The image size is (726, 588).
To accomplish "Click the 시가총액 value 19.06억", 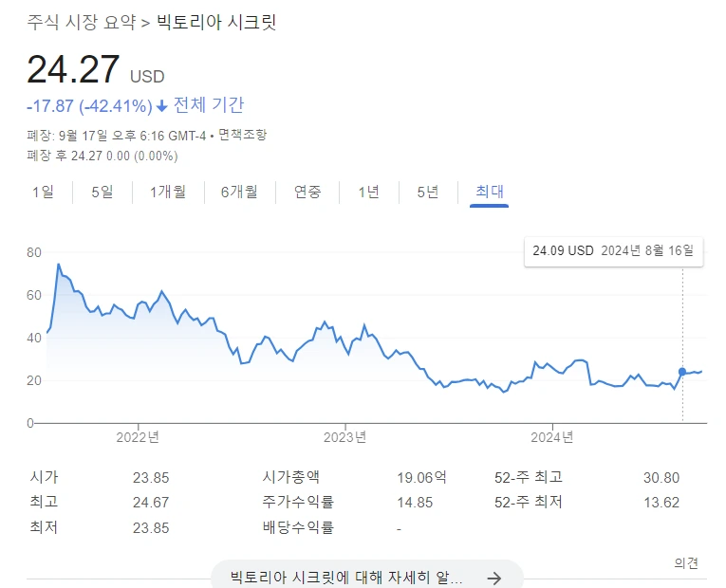I will (421, 477).
